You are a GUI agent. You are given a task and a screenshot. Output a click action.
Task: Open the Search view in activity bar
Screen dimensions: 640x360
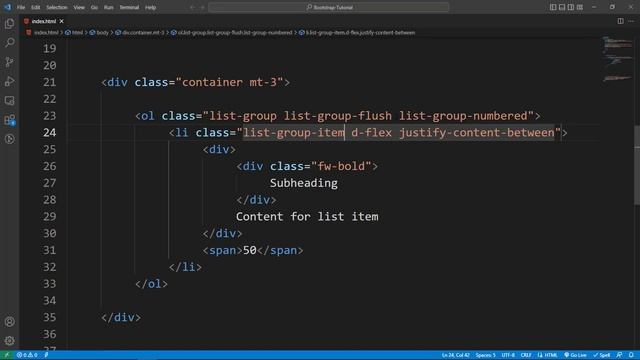[x=9, y=42]
